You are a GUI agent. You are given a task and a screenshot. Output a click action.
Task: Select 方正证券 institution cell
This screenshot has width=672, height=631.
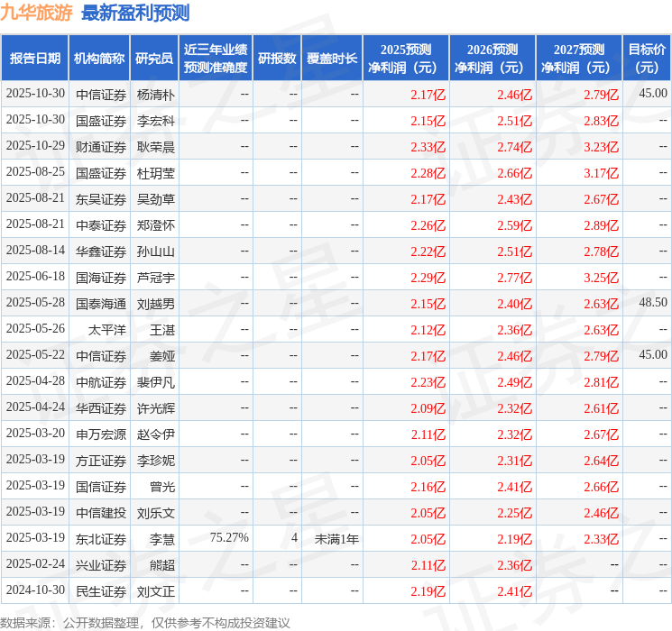pos(101,461)
